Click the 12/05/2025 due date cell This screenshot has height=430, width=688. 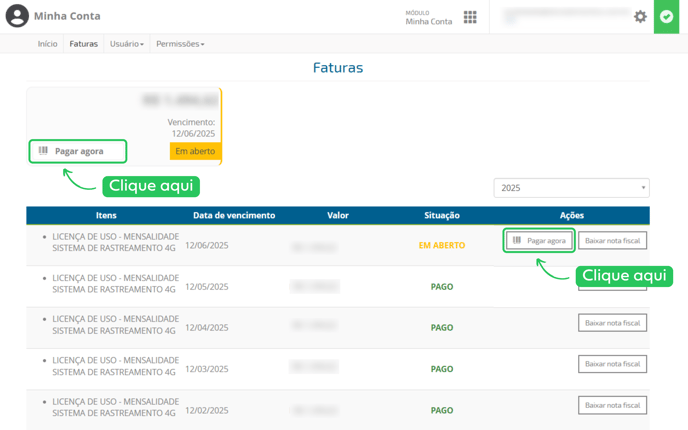pos(207,287)
